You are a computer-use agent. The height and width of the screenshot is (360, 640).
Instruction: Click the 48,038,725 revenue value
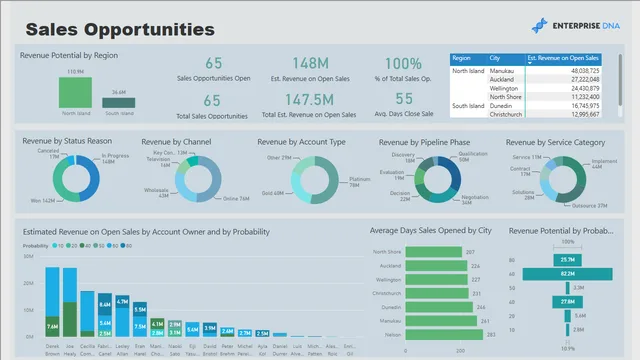(585, 71)
